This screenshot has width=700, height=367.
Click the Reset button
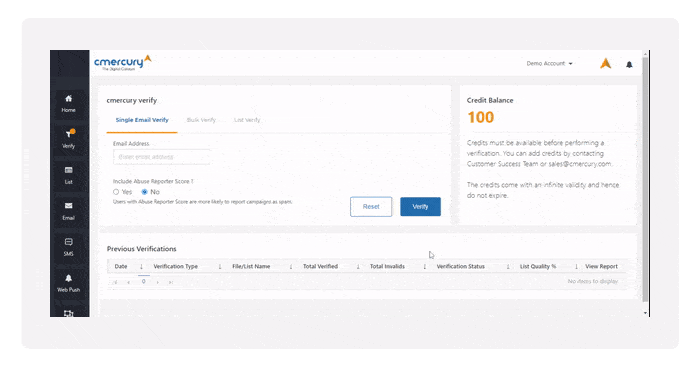coord(371,207)
